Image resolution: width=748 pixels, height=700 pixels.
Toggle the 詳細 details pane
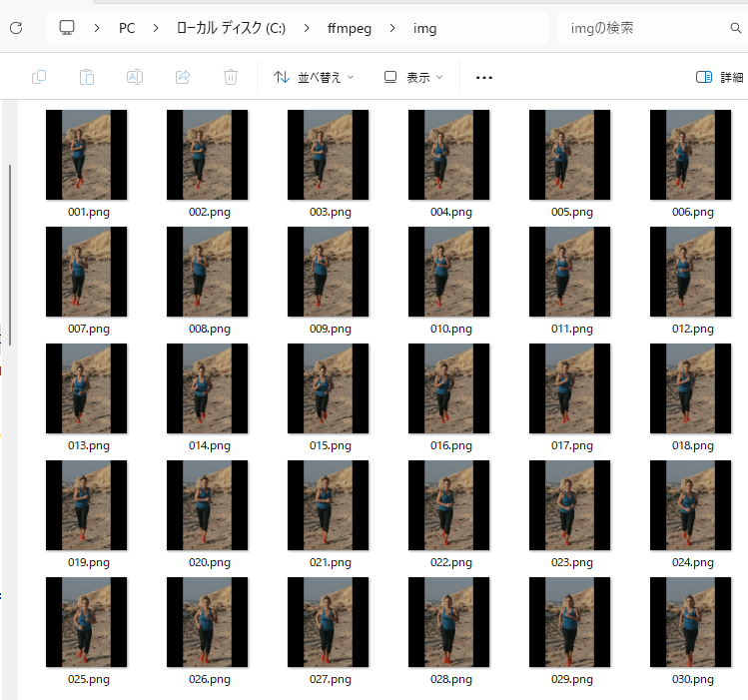click(719, 77)
